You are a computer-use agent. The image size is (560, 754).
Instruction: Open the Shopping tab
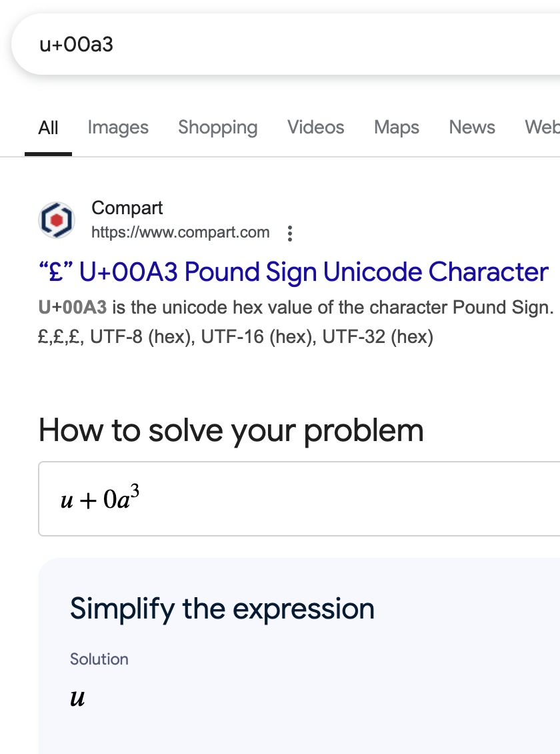(217, 128)
